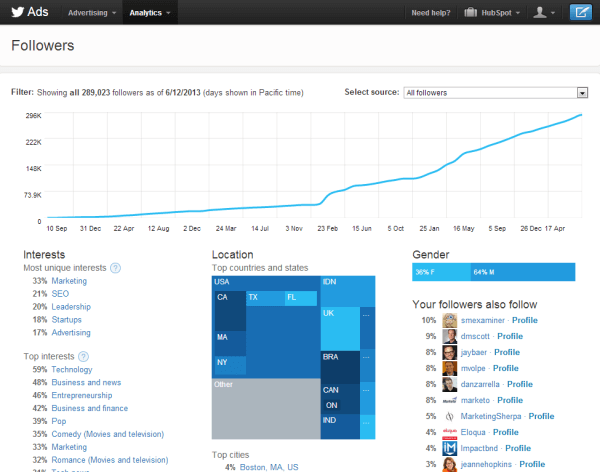
Task: Click the 36% F gender bar
Action: tap(440, 273)
